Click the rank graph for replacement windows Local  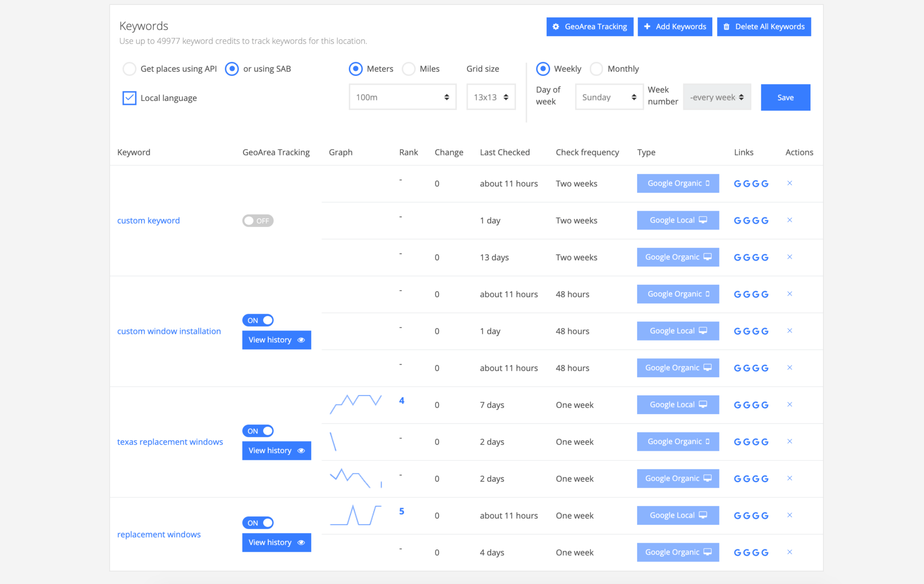coord(356,515)
